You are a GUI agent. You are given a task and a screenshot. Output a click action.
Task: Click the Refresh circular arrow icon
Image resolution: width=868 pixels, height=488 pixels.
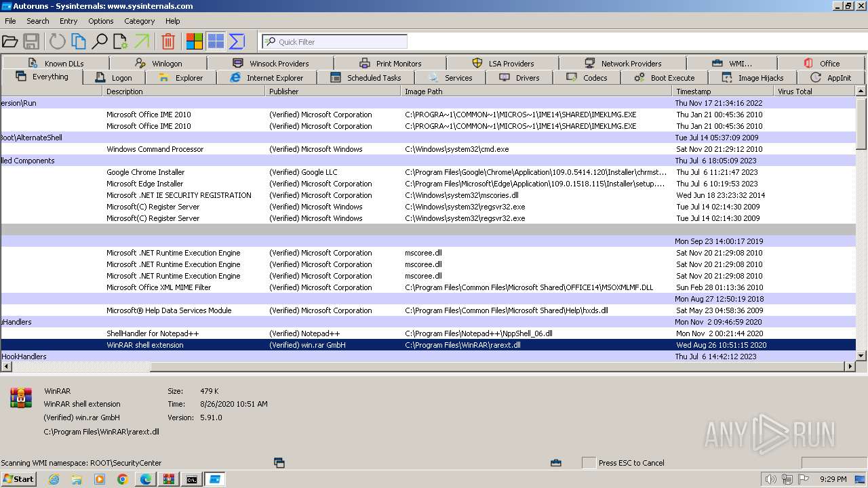point(57,41)
